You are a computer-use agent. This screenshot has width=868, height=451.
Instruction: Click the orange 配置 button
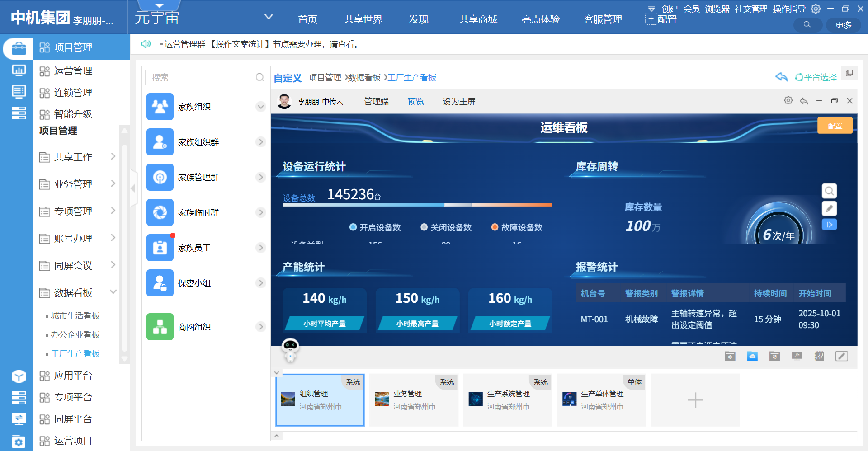835,126
